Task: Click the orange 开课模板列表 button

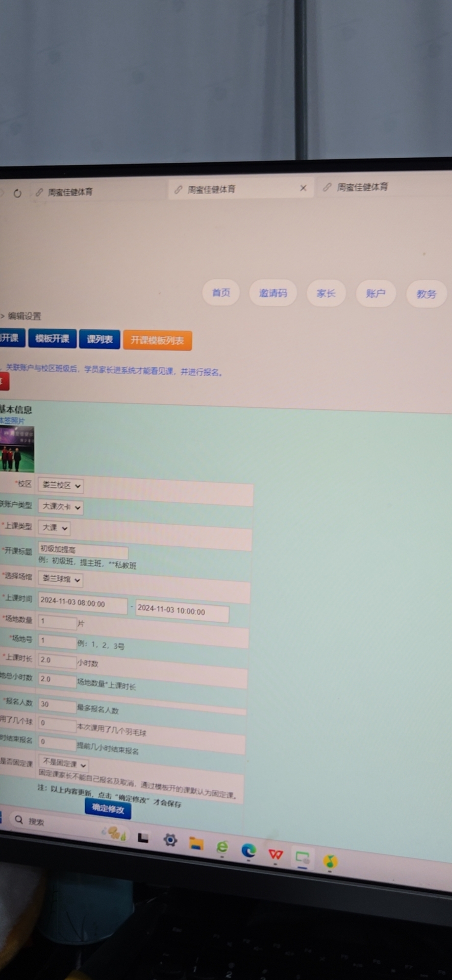Action: coord(157,340)
